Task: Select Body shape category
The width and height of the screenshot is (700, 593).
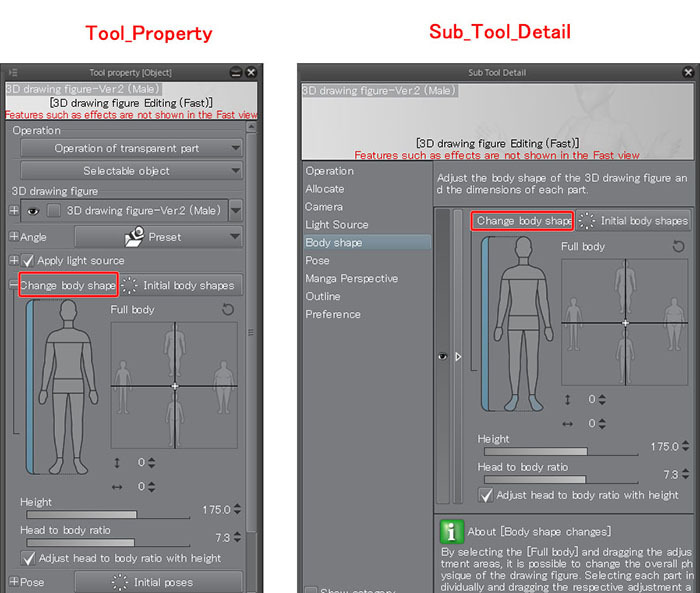Action: 367,242
